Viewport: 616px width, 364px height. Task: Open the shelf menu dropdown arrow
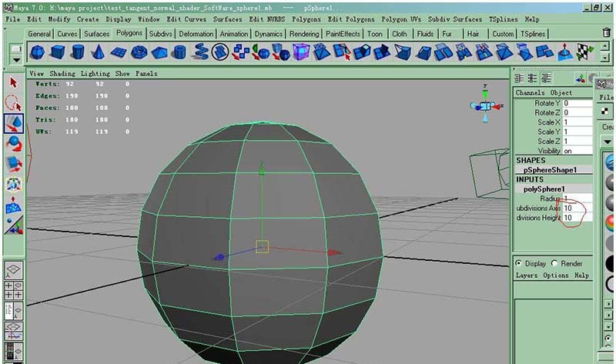pyautogui.click(x=16, y=60)
